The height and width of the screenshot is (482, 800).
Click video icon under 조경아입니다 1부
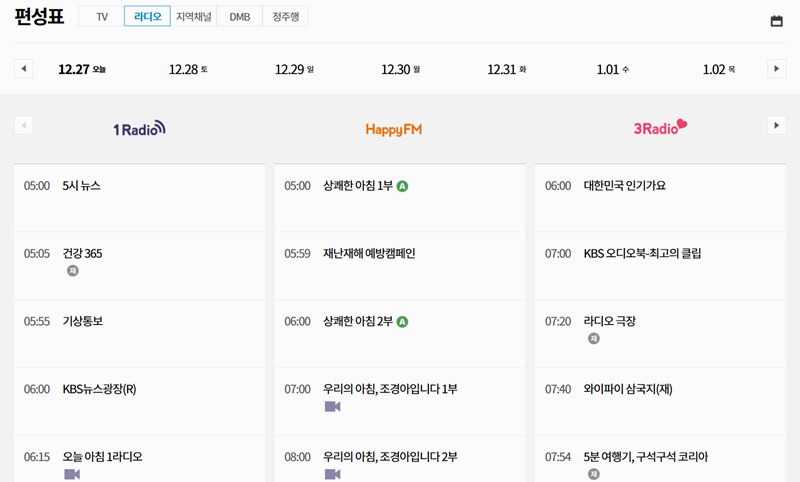point(333,407)
